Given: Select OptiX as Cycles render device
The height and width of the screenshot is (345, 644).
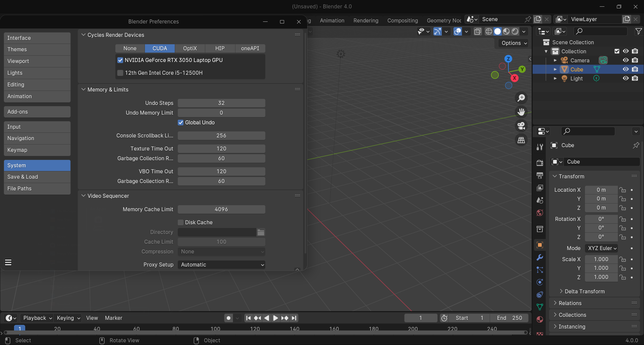Looking at the screenshot, I should coord(190,48).
